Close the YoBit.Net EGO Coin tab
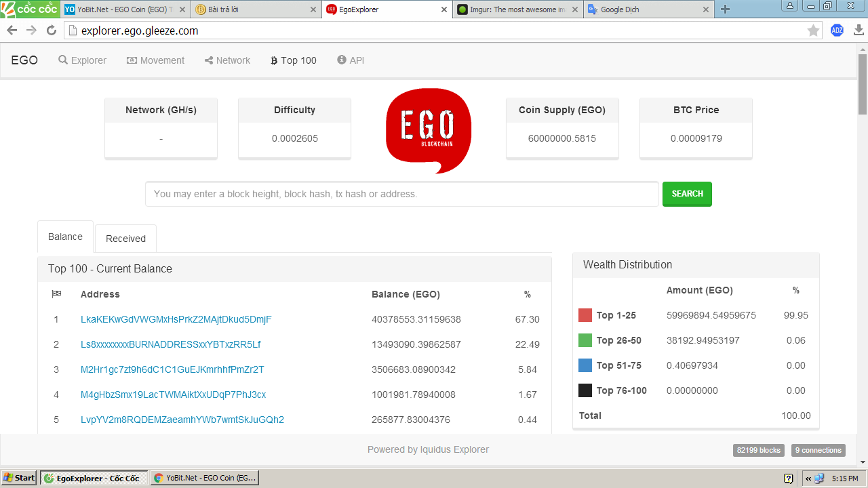Viewport: 868px width, 488px height. pos(182,9)
